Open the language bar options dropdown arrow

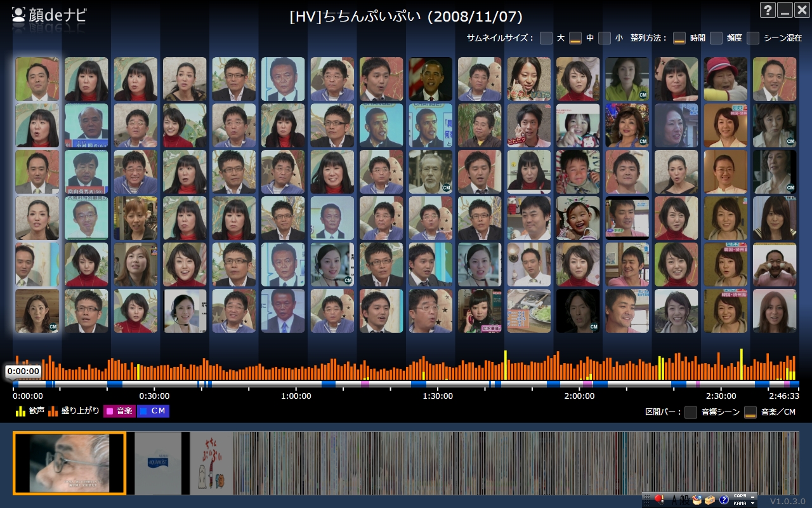coord(753,502)
